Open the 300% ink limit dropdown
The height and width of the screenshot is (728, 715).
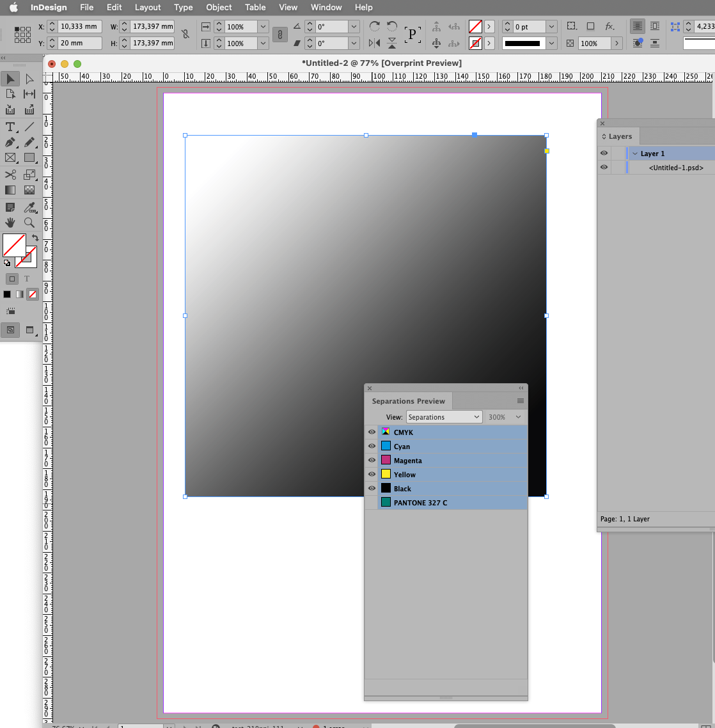click(x=505, y=416)
